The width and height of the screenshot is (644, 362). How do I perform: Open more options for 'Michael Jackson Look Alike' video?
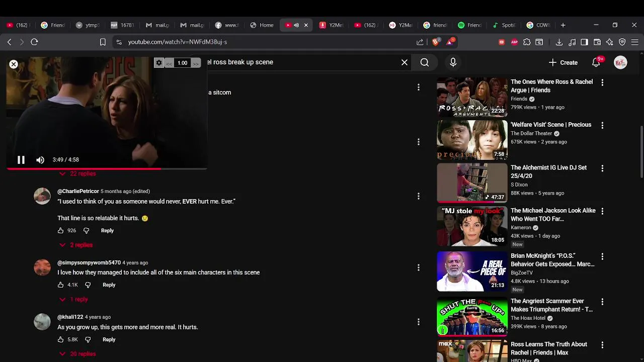[602, 211]
